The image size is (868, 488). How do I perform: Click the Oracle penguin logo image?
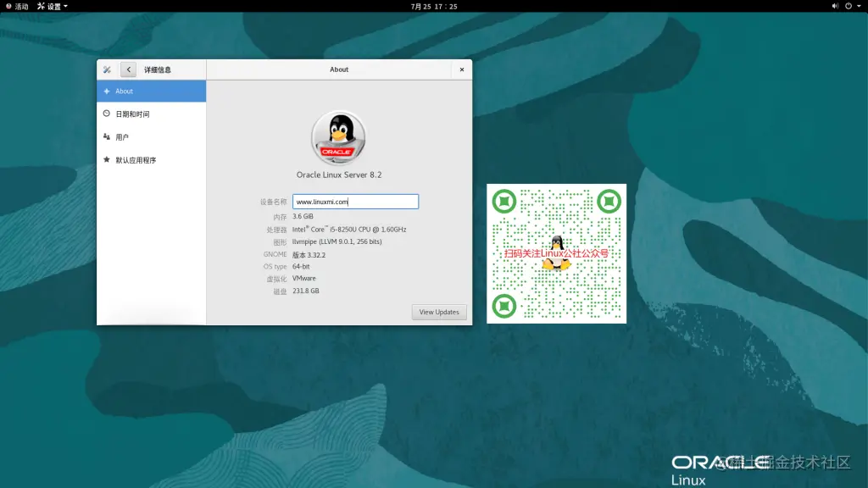pos(338,138)
